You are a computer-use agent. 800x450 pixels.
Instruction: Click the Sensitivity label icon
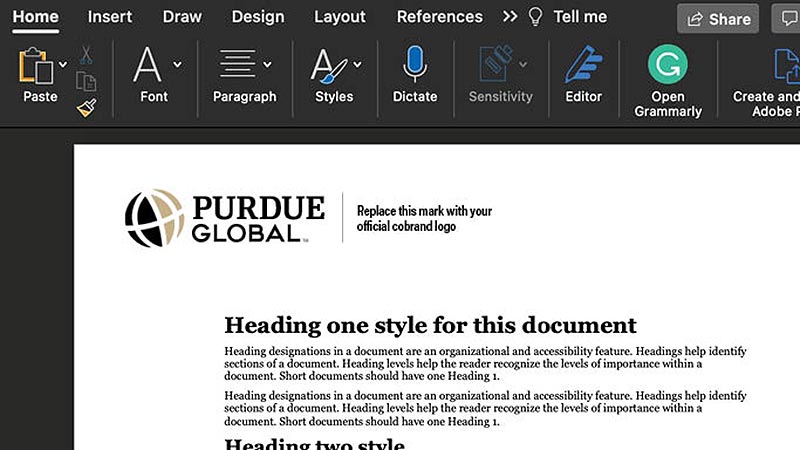[496, 64]
